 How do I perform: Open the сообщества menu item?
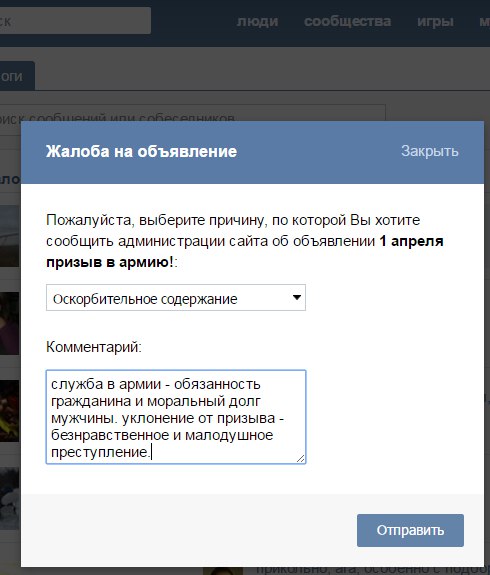pyautogui.click(x=347, y=21)
